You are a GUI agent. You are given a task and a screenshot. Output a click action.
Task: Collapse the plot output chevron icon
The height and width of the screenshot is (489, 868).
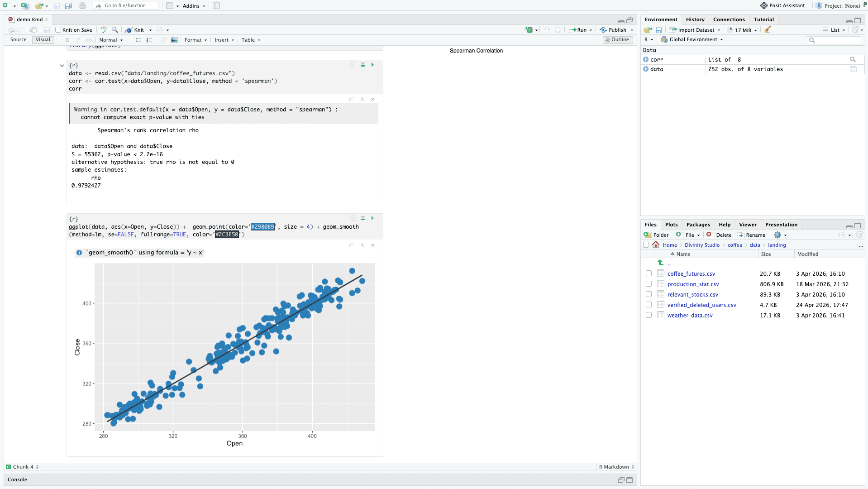[x=362, y=245]
